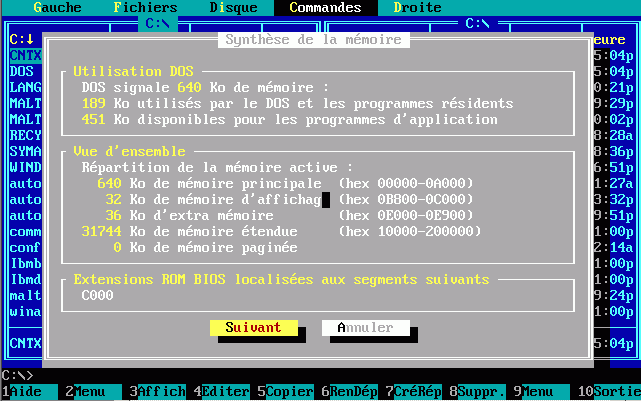Click 0 Ko de mémoire paginée line
The image size is (641, 401).
click(205, 247)
